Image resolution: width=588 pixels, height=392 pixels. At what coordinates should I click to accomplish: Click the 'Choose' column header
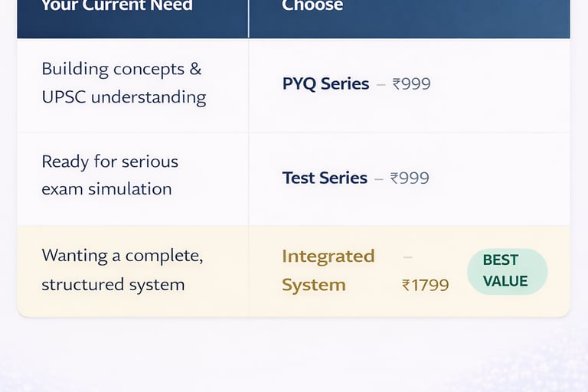pos(312,6)
